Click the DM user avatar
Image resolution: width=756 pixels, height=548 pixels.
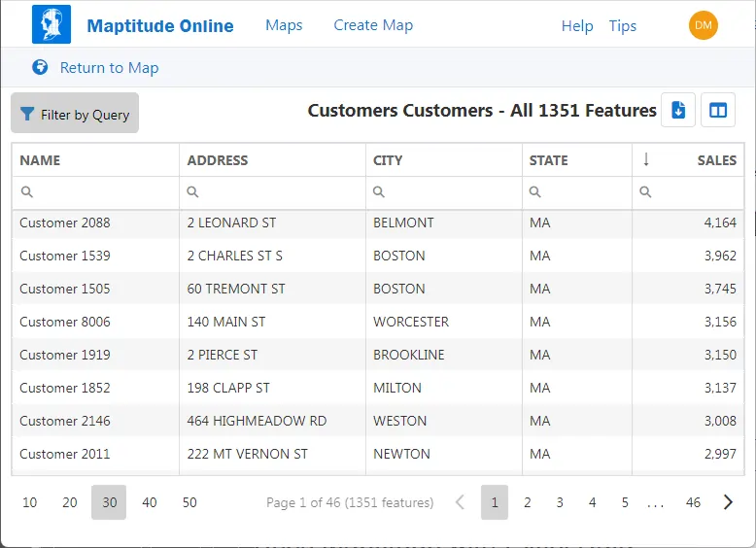703,25
